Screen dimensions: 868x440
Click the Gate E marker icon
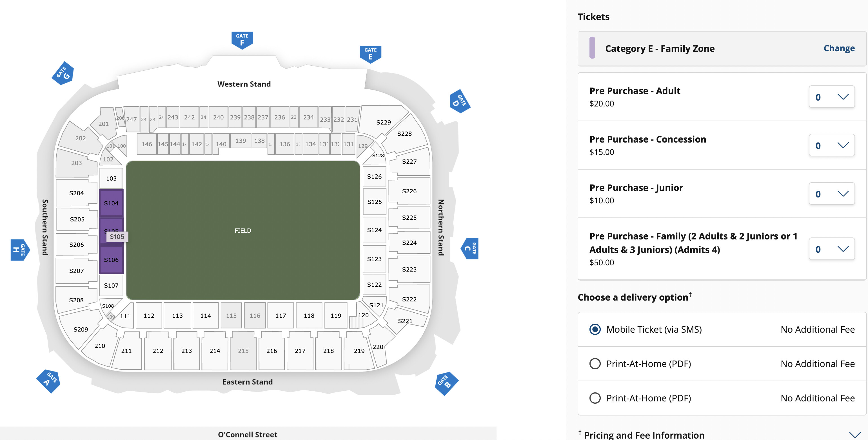coord(370,54)
